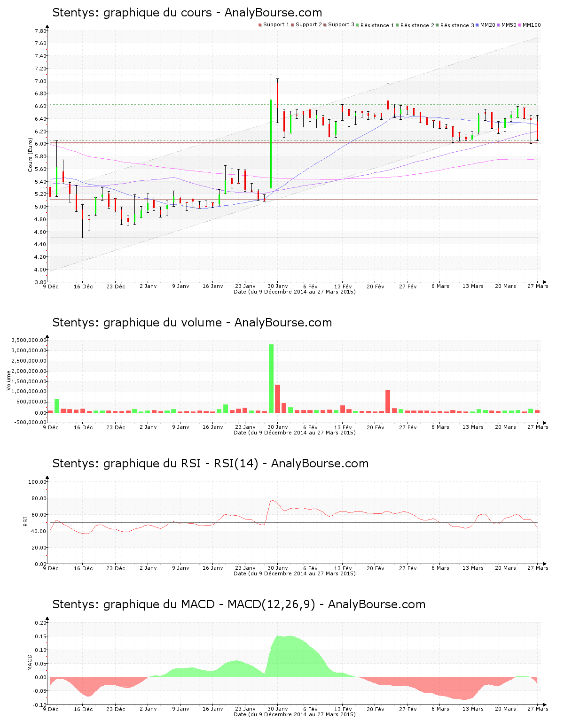Click '13 Fév' on the RSI chart date axis
This screenshot has height=728, width=564.
click(343, 568)
